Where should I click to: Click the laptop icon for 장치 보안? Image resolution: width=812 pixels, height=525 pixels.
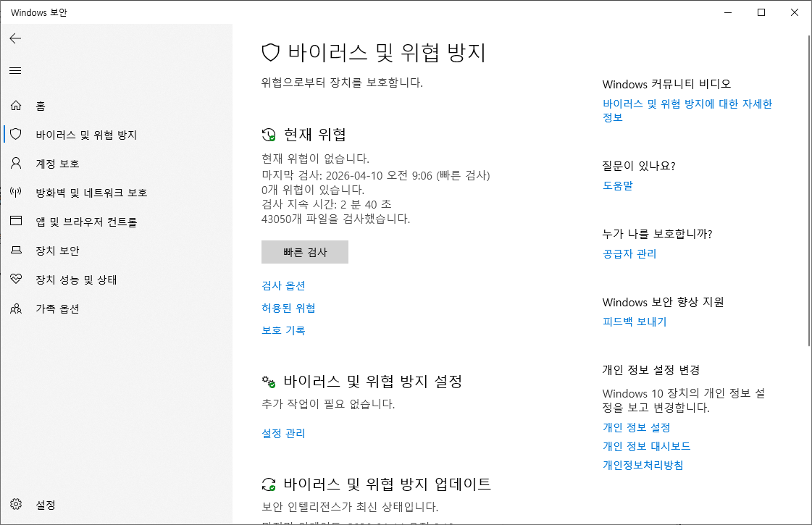coord(16,250)
